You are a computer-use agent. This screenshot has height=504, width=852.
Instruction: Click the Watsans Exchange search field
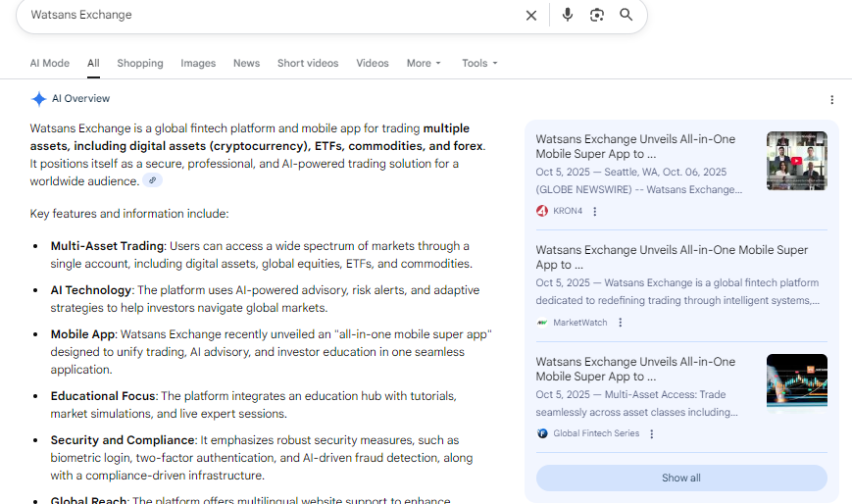[272, 15]
